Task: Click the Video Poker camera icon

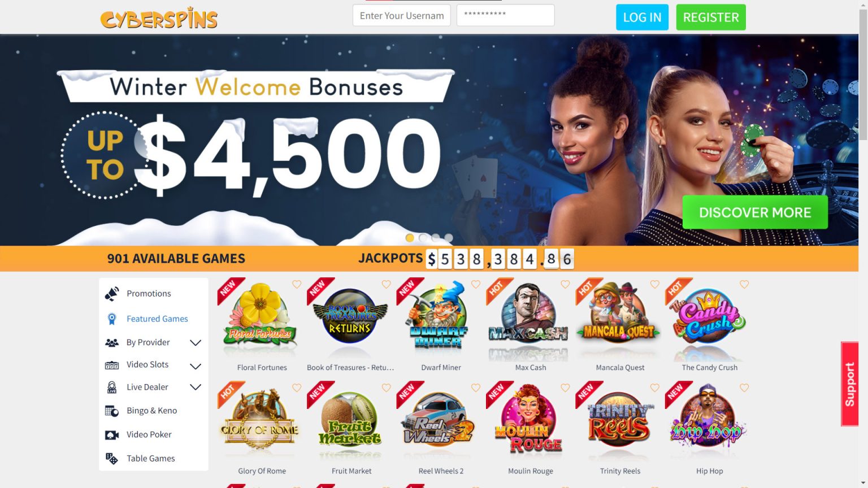Action: [112, 435]
